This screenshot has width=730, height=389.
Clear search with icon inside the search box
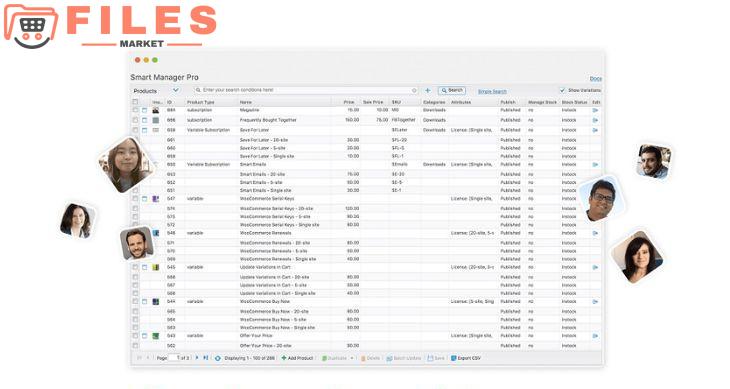(414, 90)
